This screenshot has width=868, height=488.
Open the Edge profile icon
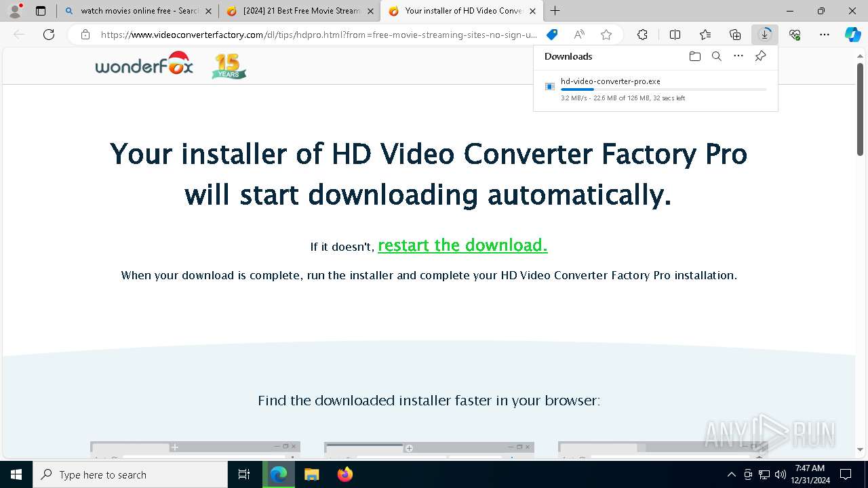14,11
